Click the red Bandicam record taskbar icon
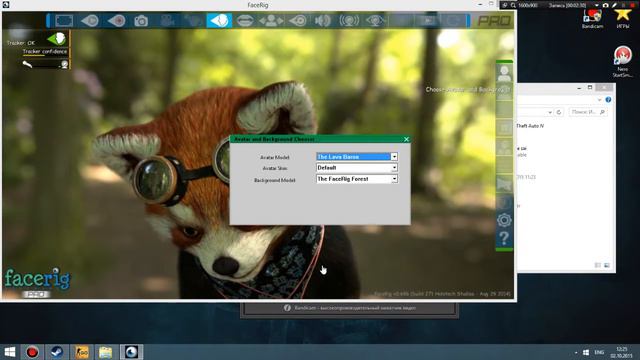Viewport: 640px width, 360px height. click(x=32, y=352)
